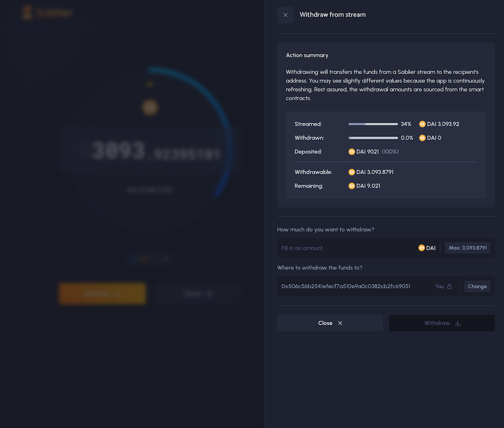Screen dimensions: 504x428
Task: Click the DAI icon beside Deposited 9021
Action: pyautogui.click(x=351, y=151)
